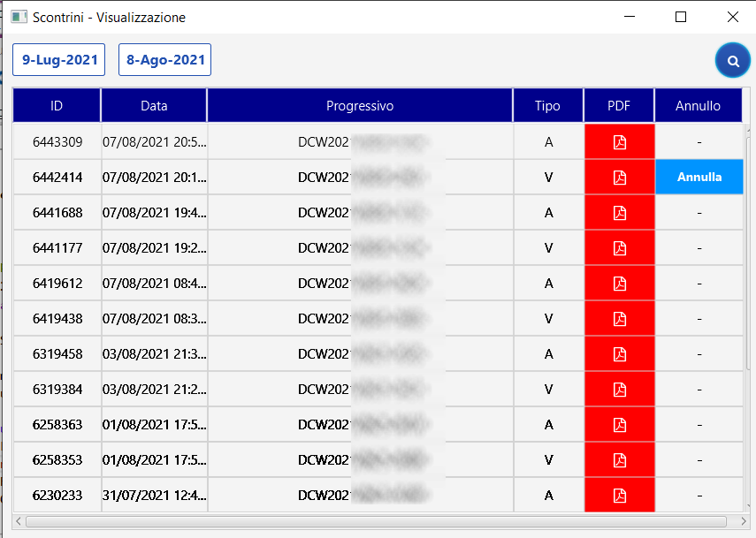Click Tipo cell A for 6258363

pos(549,424)
